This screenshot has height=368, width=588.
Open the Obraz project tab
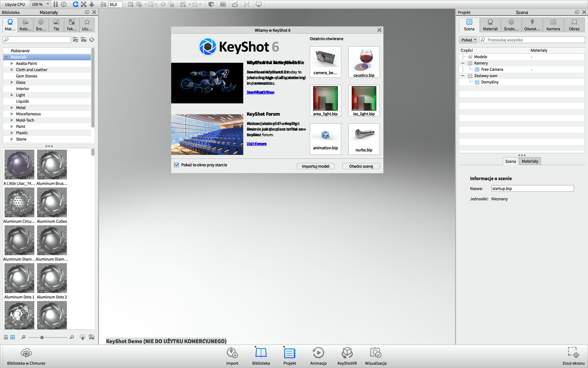[574, 25]
